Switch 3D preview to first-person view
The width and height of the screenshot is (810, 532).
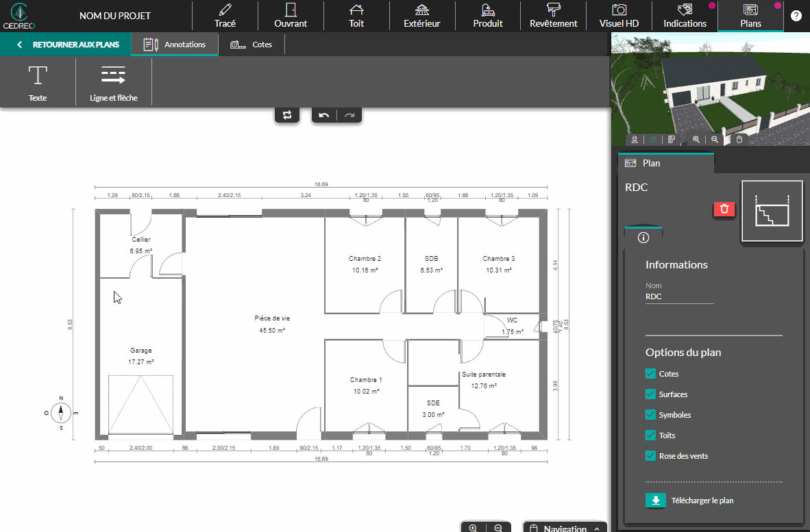(x=635, y=139)
